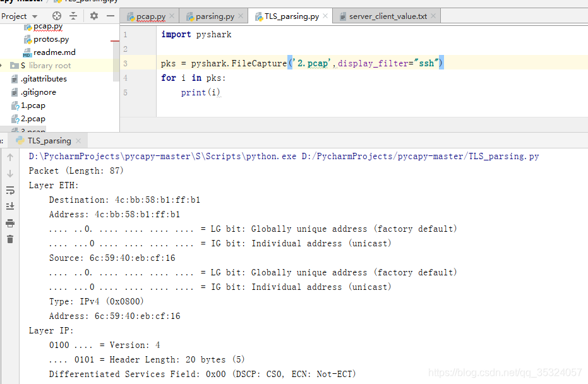Click the 'import pyshark' code line
This screenshot has height=384, width=588.
196,35
